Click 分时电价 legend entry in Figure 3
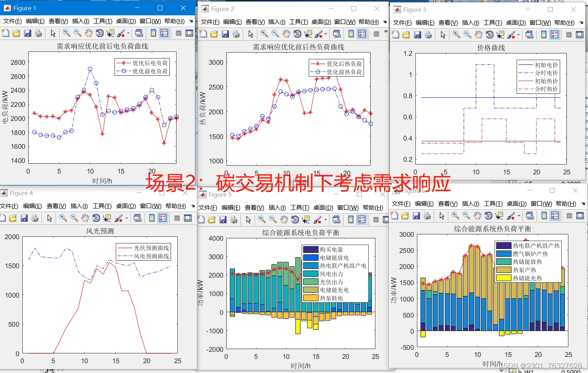The height and width of the screenshot is (373, 588). click(538, 73)
